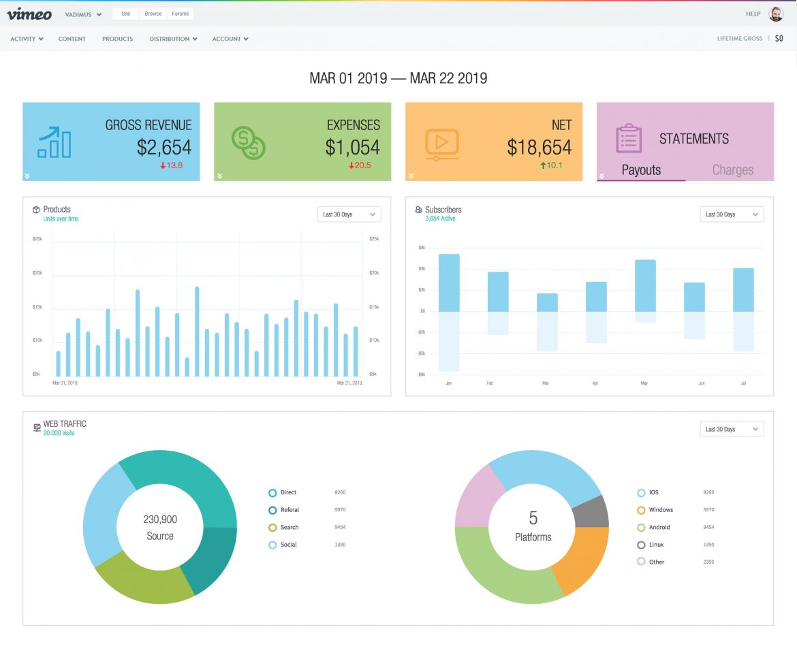Click the vimeo logo
The width and height of the screenshot is (797, 672).
(31, 14)
